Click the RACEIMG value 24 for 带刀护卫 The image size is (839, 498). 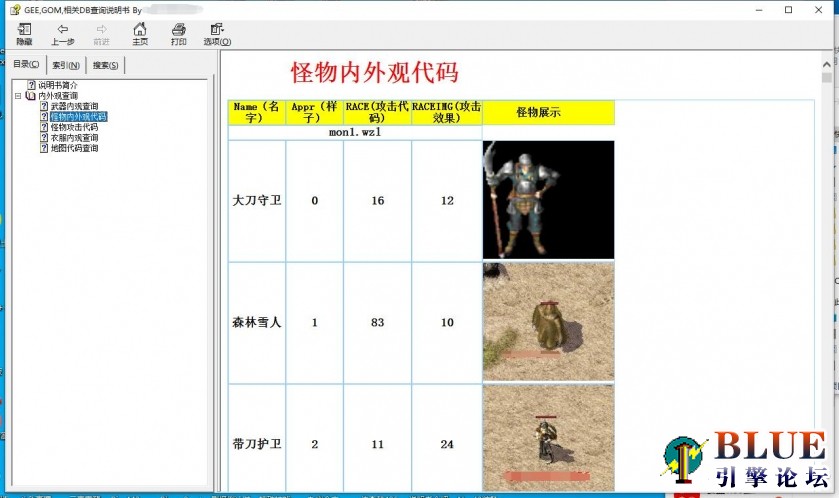click(x=447, y=444)
